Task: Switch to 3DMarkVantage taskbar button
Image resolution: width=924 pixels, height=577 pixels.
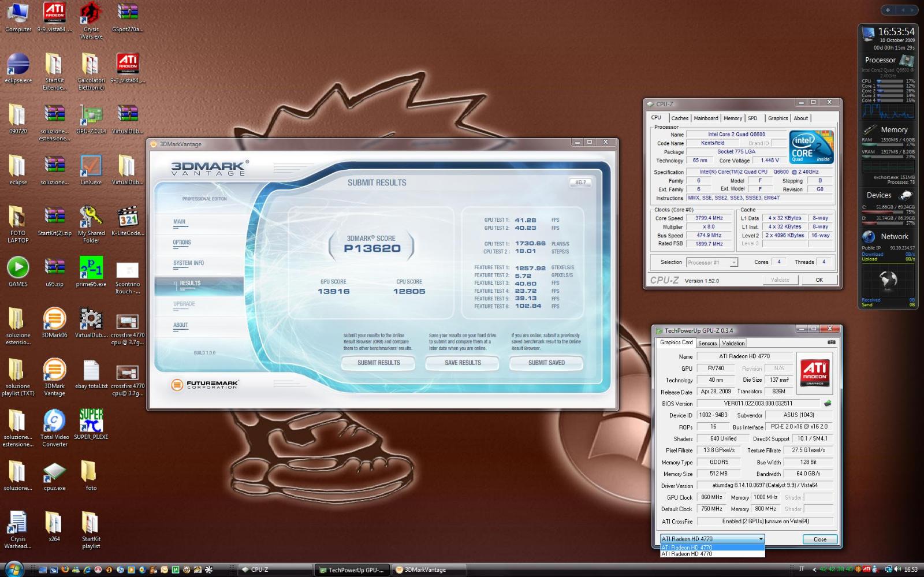Action: pos(429,569)
